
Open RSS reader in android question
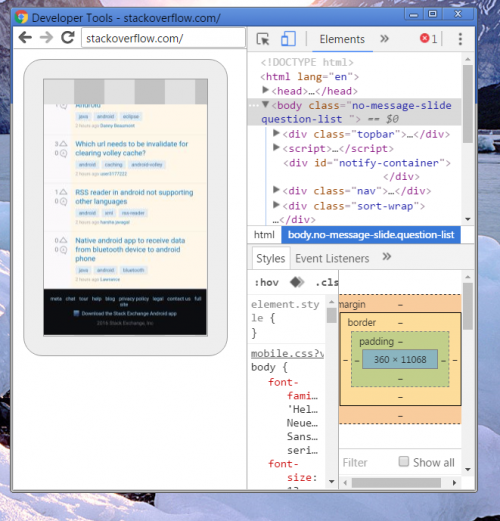click(134, 197)
